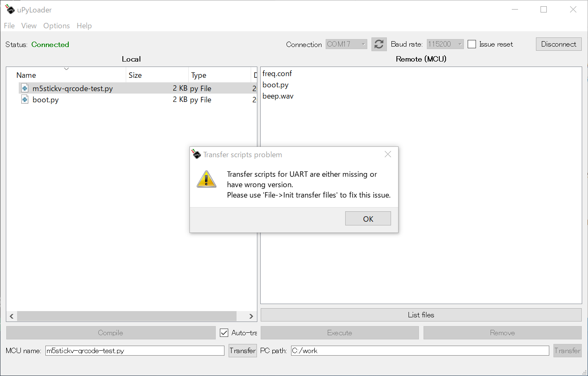Open the Connection COM17 dropdown
588x376 pixels.
tap(346, 44)
